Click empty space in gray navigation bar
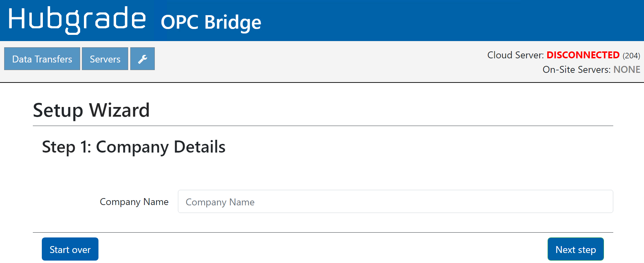This screenshot has width=644, height=263. click(x=311, y=61)
